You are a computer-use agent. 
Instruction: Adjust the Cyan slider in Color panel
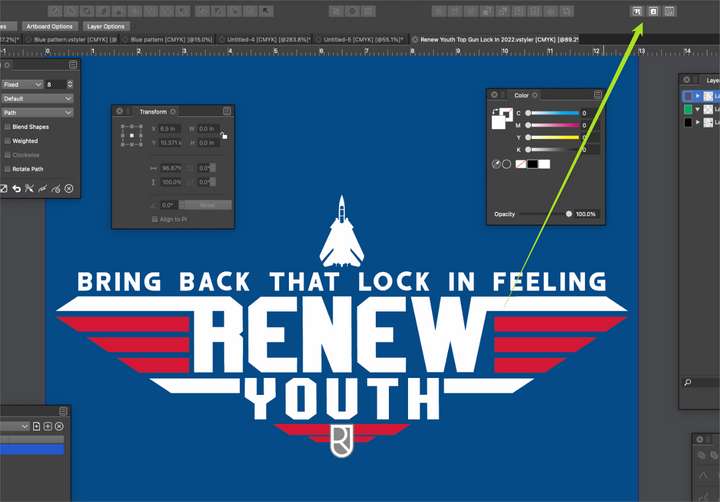553,113
